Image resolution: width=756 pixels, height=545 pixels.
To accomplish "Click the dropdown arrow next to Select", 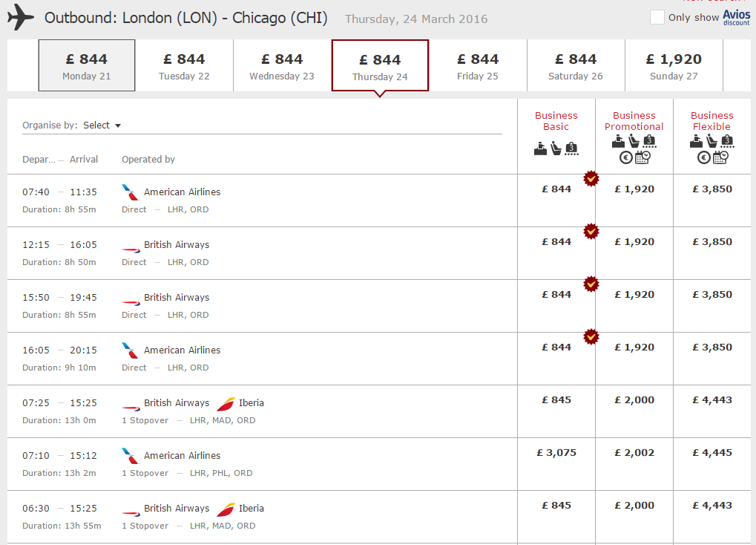I will click(x=118, y=126).
